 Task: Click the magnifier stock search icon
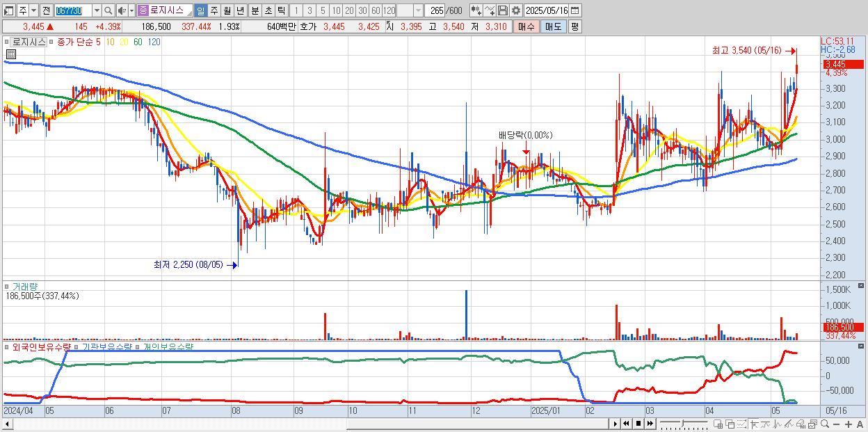point(108,10)
